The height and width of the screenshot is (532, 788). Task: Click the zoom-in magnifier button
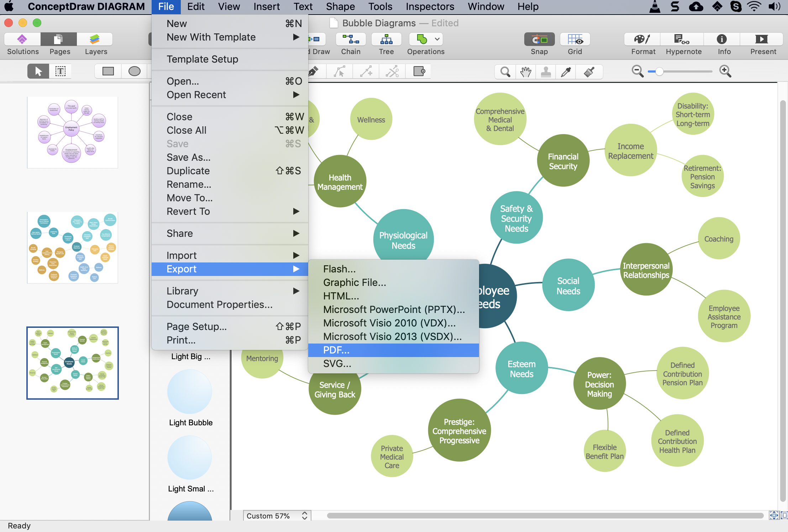725,71
